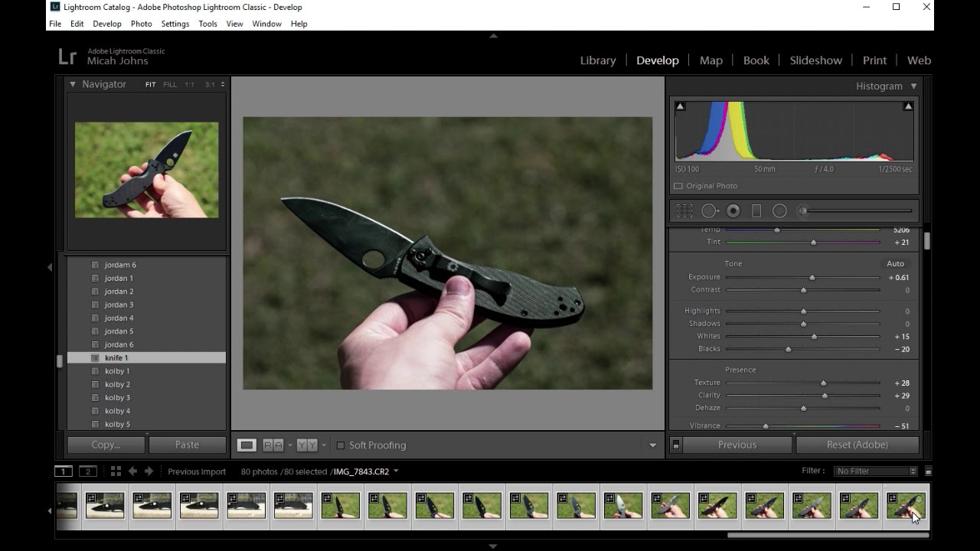Viewport: 980px width, 551px height.
Task: Open Before/After Y|Y comparison view
Action: click(307, 445)
